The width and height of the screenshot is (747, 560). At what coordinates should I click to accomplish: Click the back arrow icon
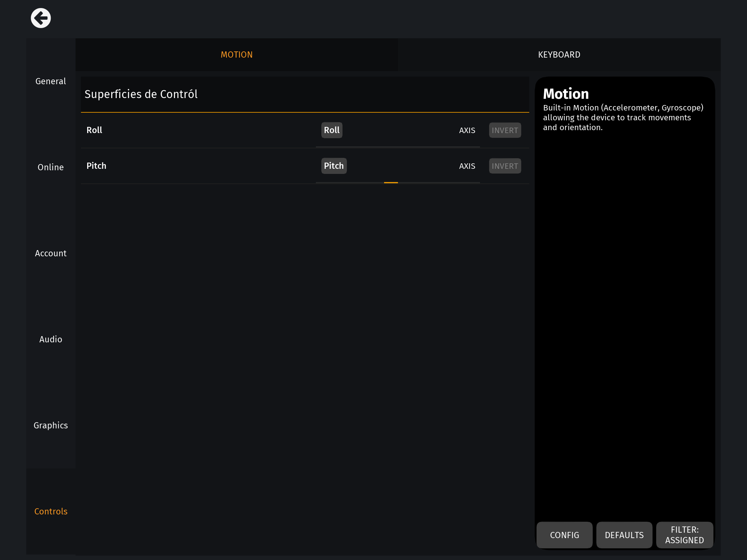click(40, 18)
